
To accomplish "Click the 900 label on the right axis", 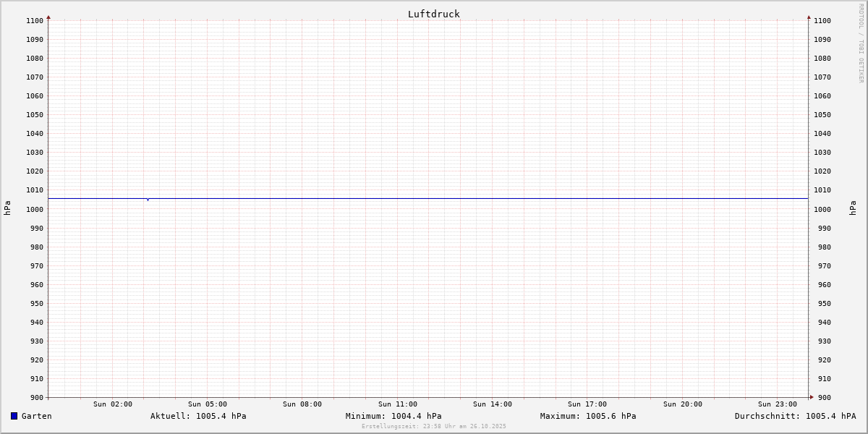I will [x=821, y=397].
